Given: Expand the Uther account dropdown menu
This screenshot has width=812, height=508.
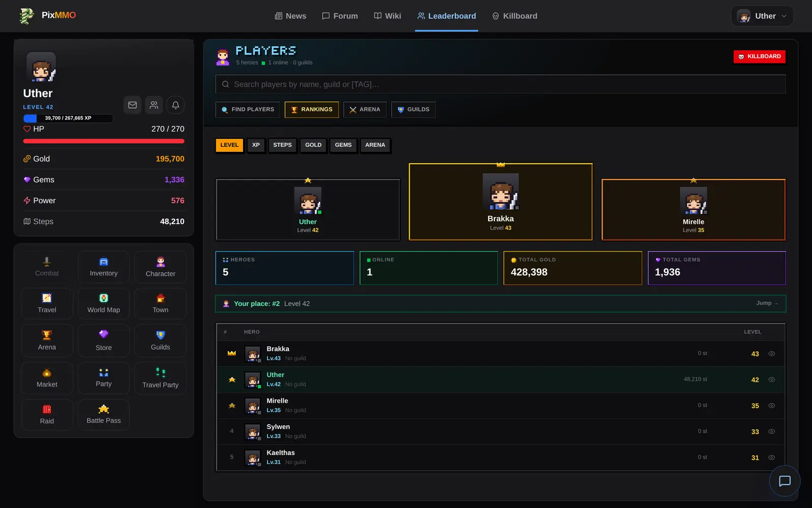Looking at the screenshot, I should 762,16.
